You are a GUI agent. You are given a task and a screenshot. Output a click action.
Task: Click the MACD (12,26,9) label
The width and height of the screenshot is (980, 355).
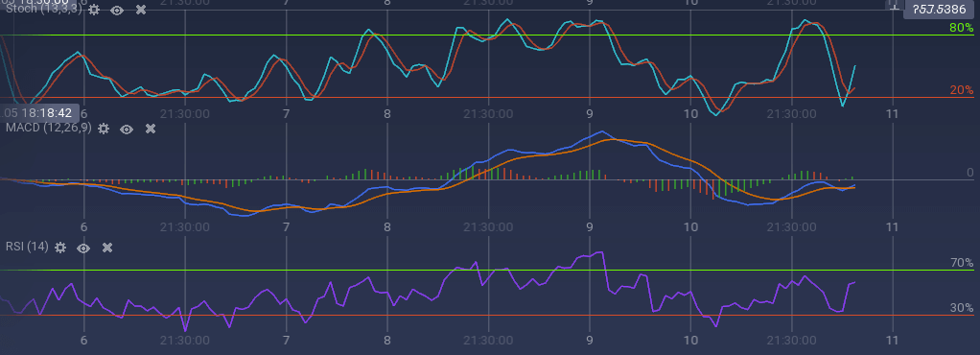(x=49, y=129)
